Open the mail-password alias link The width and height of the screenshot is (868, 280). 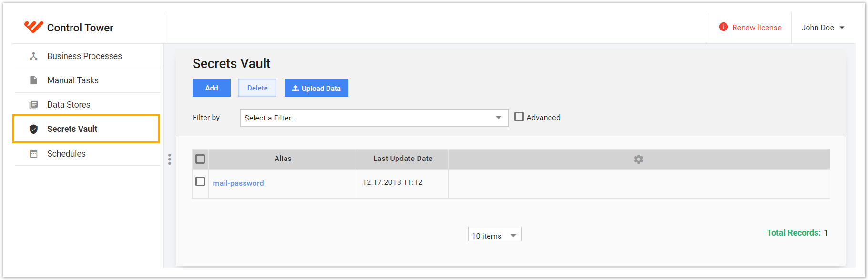238,183
